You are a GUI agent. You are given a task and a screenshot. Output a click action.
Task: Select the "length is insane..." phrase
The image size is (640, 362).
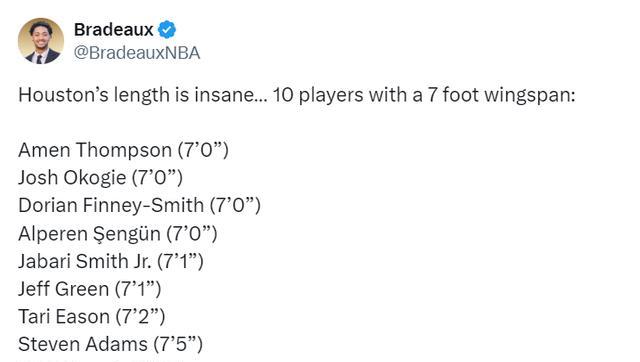coord(190,95)
